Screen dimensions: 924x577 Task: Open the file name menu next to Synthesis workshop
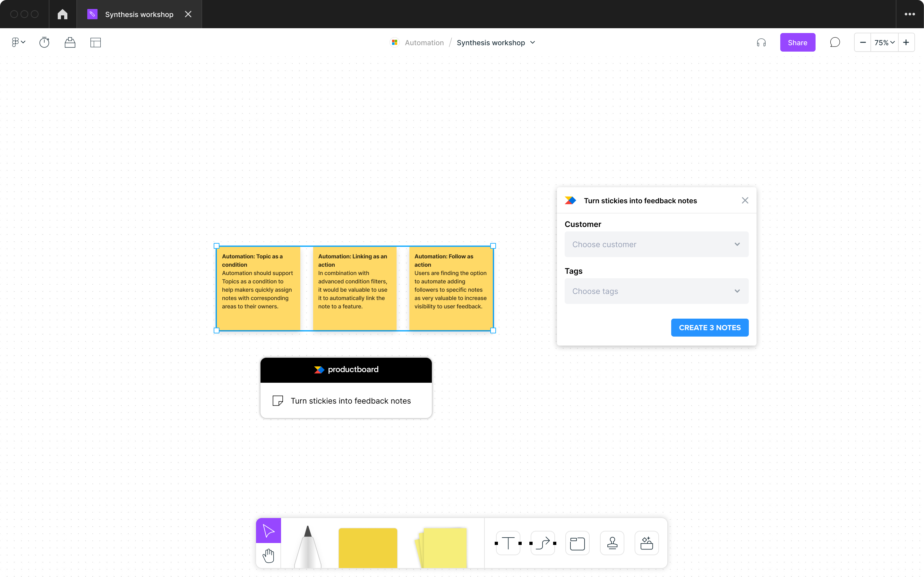click(x=533, y=42)
